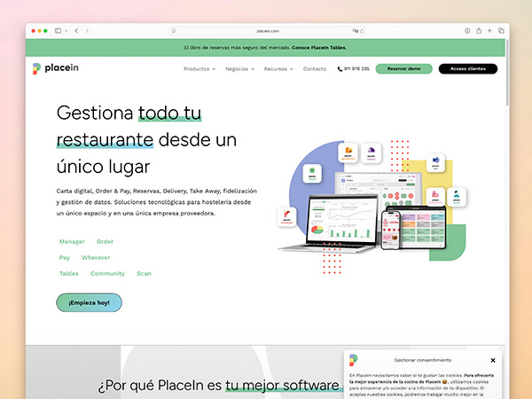Click the Reservar demo button
532x399 pixels.
[x=403, y=68]
